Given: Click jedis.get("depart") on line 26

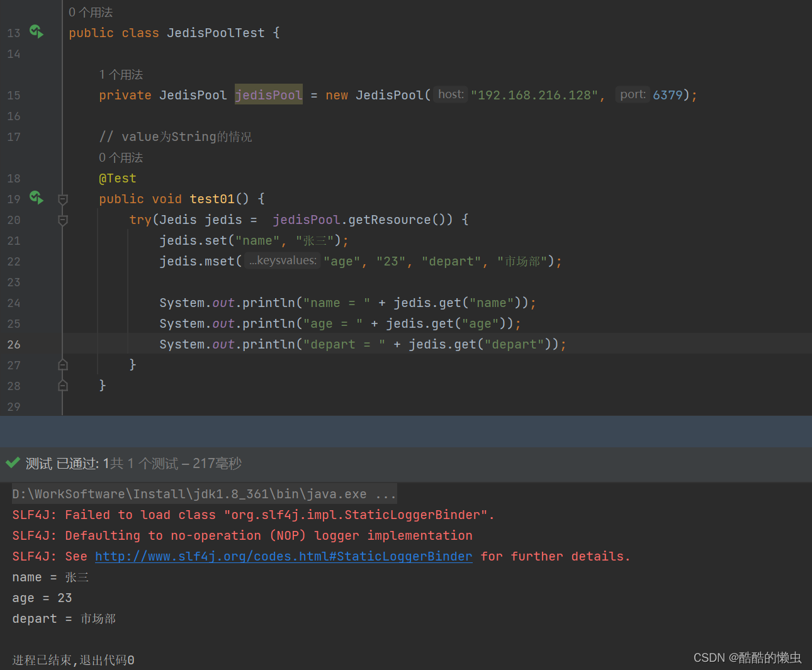Looking at the screenshot, I should (x=480, y=344).
